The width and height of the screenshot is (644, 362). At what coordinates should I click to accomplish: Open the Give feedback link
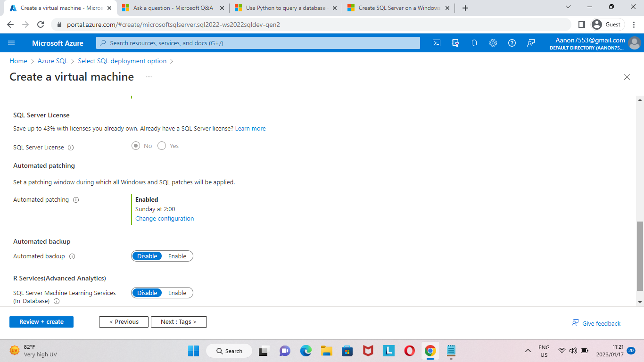(x=596, y=323)
